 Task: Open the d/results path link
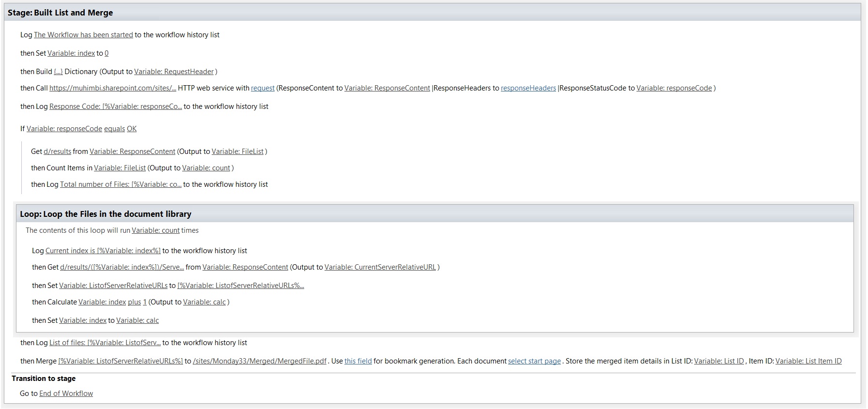[x=57, y=151]
